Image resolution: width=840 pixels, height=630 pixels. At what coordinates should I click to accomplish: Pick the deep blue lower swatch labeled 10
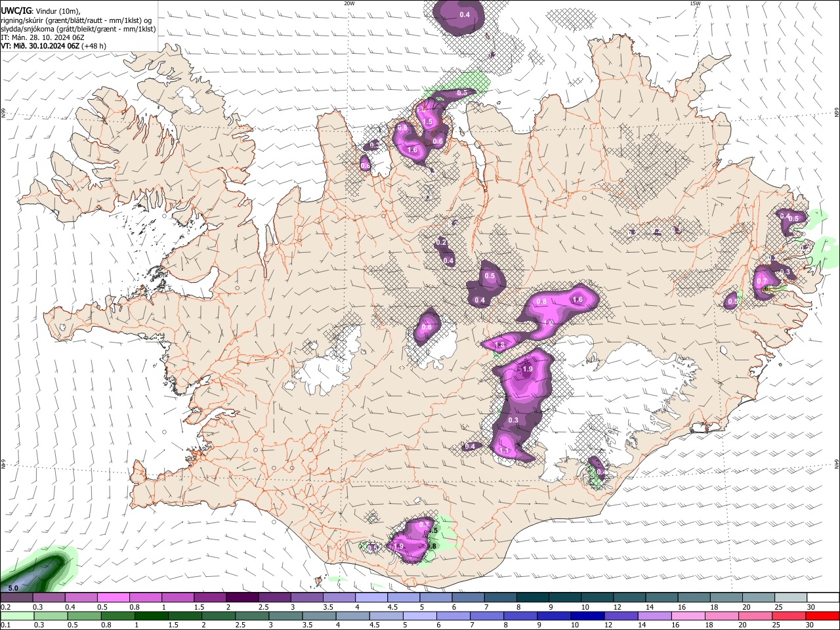coord(587,616)
